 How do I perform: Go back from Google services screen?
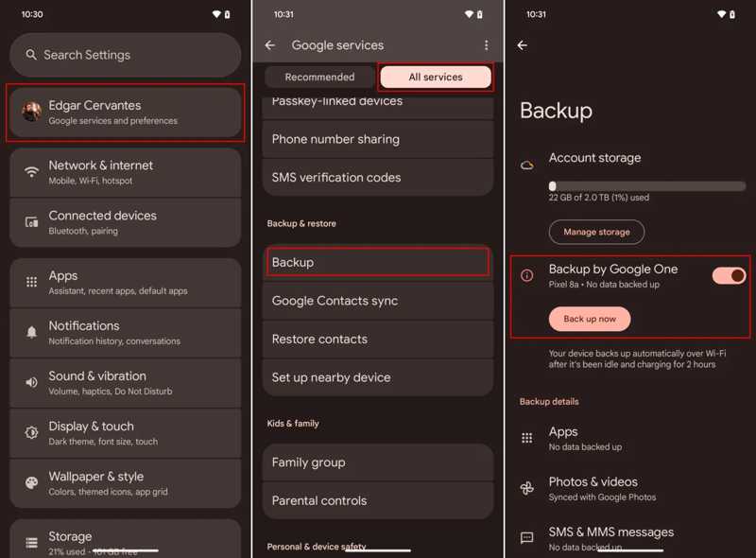pyautogui.click(x=270, y=45)
